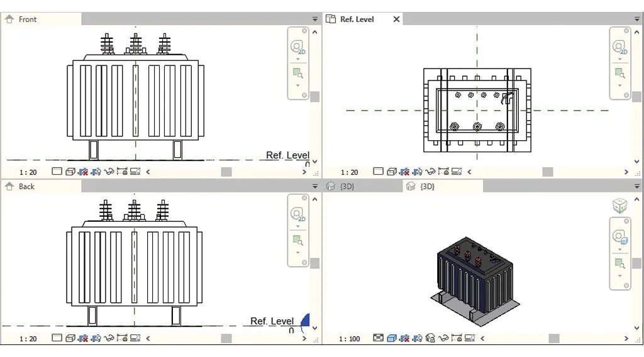The image size is (644, 357).
Task: Switch to the Back view tab
Action: (x=26, y=187)
